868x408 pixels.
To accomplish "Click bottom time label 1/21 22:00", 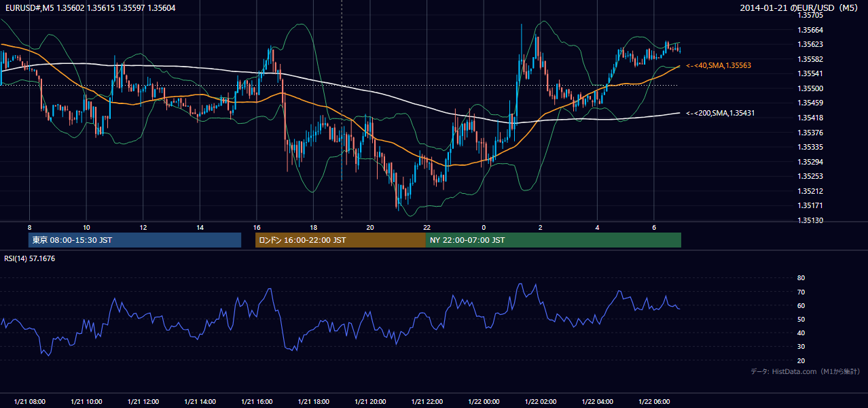I will point(427,402).
